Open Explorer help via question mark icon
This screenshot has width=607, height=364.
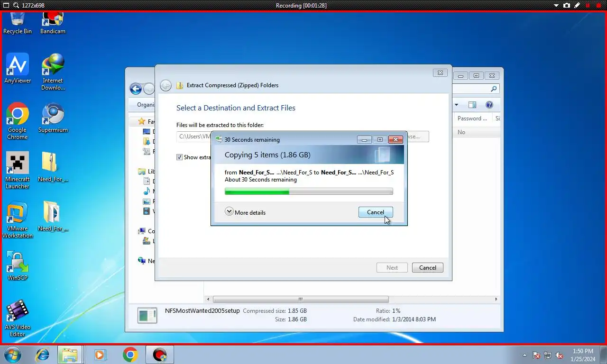489,105
